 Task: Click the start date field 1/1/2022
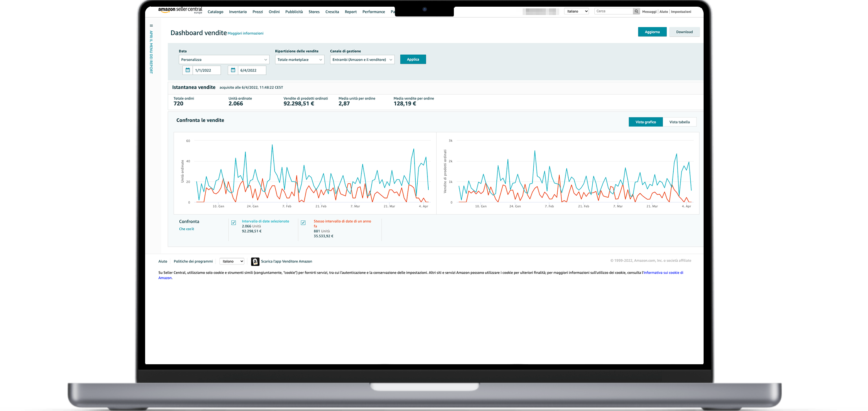click(207, 70)
